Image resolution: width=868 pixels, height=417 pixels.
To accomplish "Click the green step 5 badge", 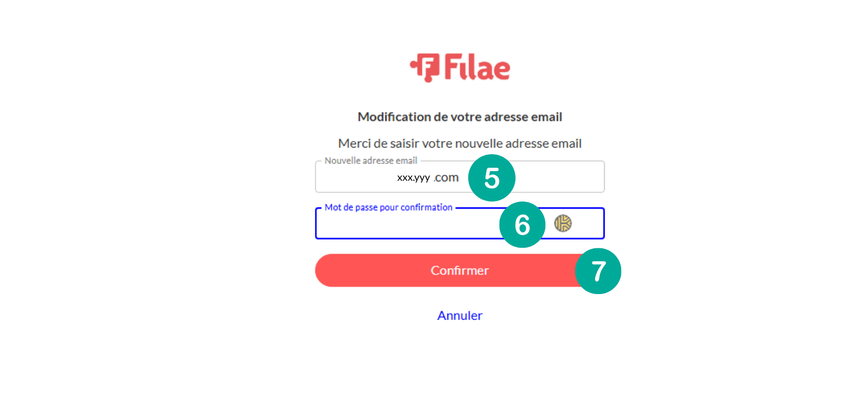I will (491, 178).
